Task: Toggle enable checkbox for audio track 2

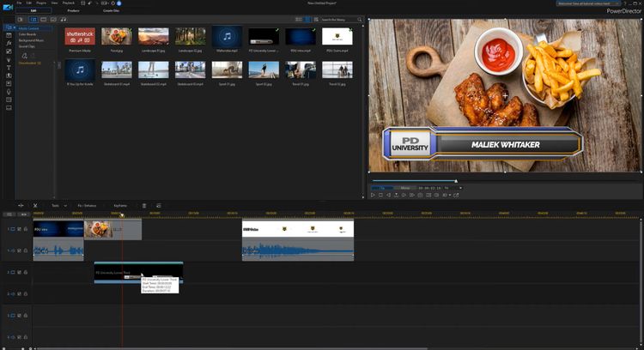Action: [x=19, y=293]
